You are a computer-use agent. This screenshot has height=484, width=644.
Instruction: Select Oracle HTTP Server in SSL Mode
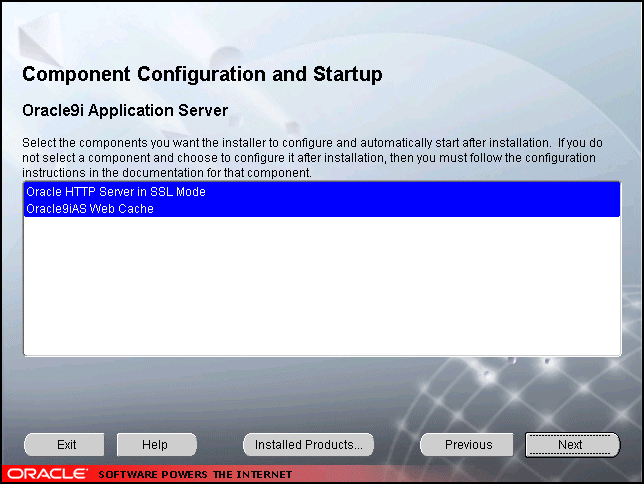[x=322, y=191]
